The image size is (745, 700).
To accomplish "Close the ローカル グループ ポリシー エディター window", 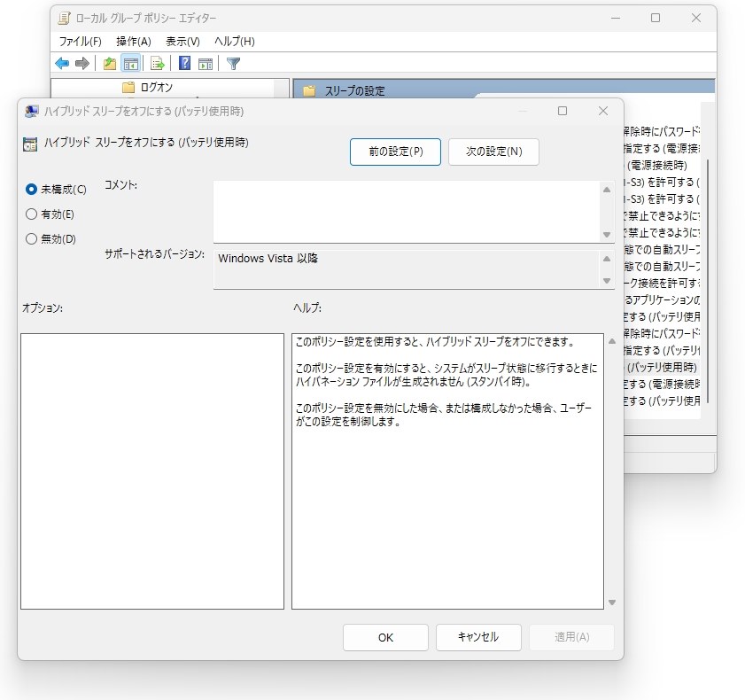I will 696,18.
